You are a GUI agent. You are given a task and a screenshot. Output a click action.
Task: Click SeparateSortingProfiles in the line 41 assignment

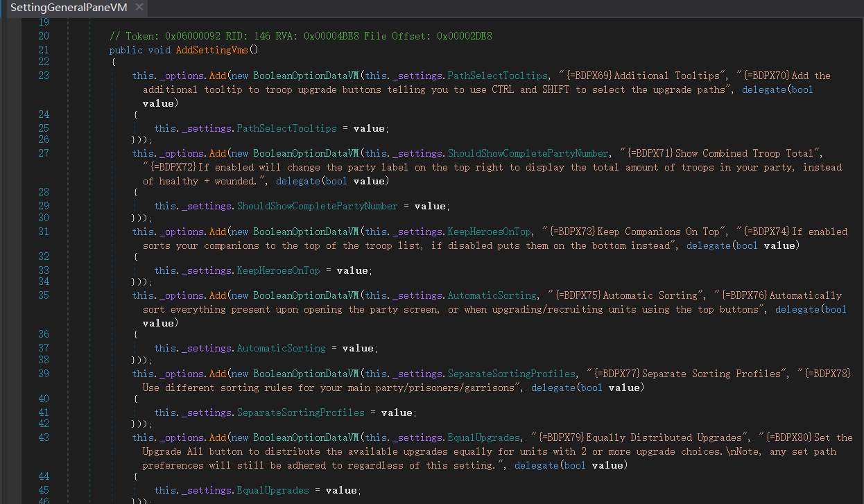(x=301, y=412)
